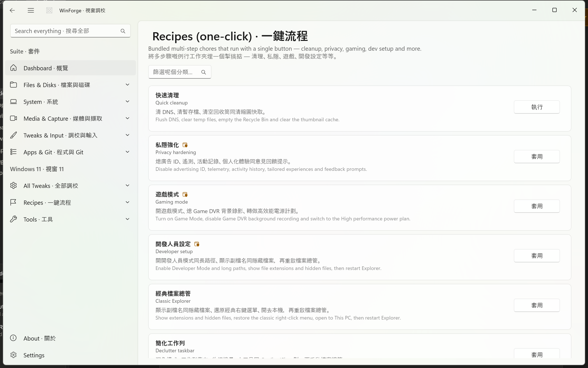
Task: Click the 簡化工作列 recipe title
Action: click(x=170, y=343)
